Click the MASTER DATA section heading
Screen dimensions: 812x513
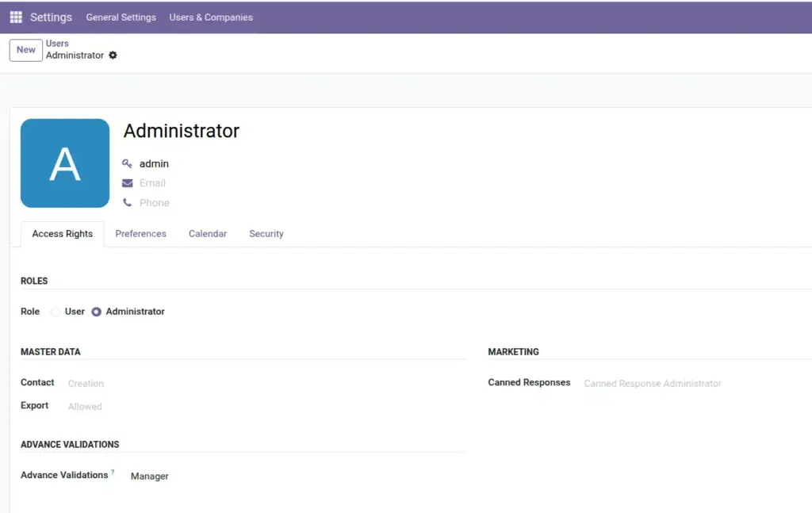point(50,352)
